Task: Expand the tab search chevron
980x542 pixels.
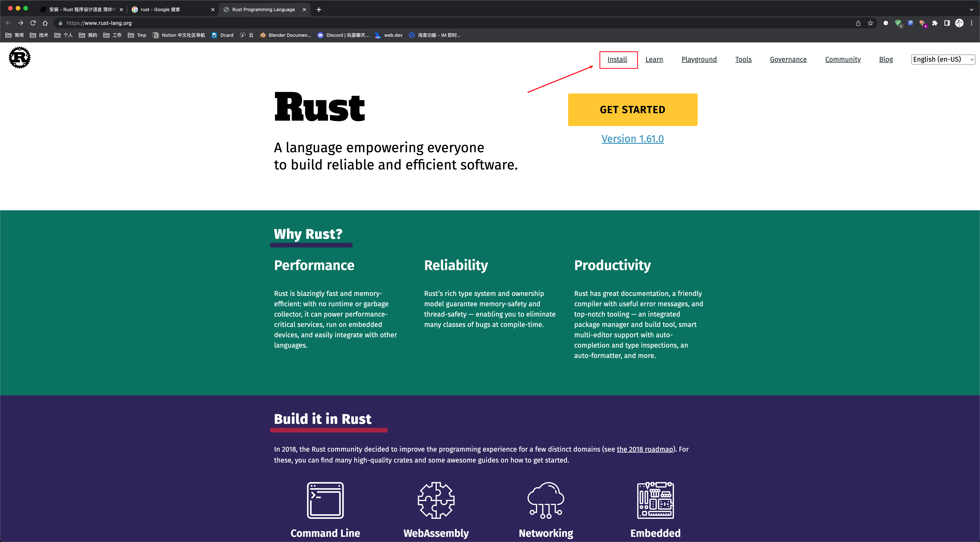Action: pyautogui.click(x=971, y=10)
